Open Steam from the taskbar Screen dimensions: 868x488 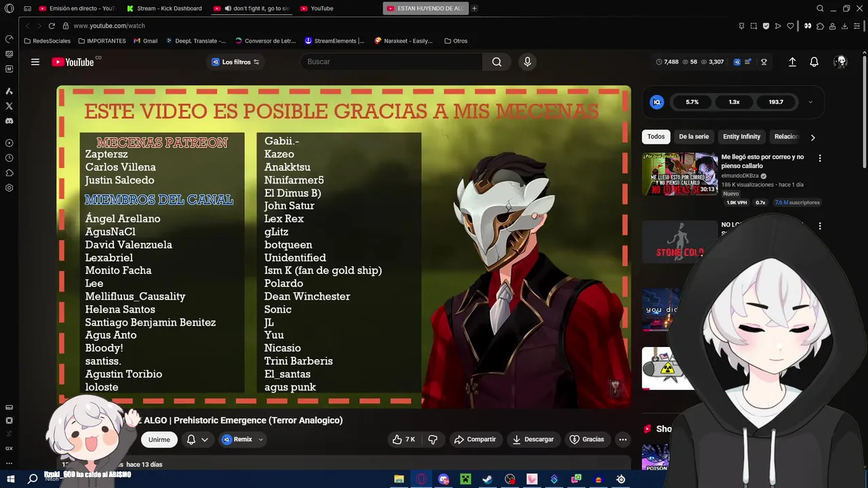coord(488,479)
